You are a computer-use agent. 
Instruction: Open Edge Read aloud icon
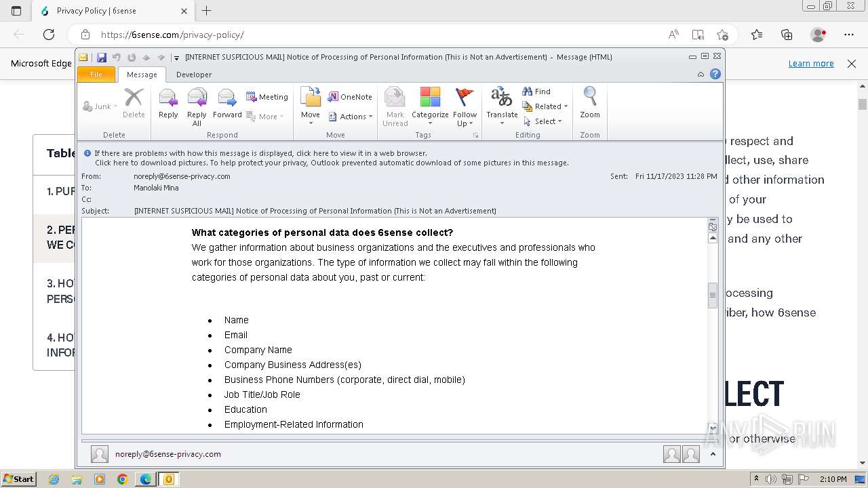point(673,35)
